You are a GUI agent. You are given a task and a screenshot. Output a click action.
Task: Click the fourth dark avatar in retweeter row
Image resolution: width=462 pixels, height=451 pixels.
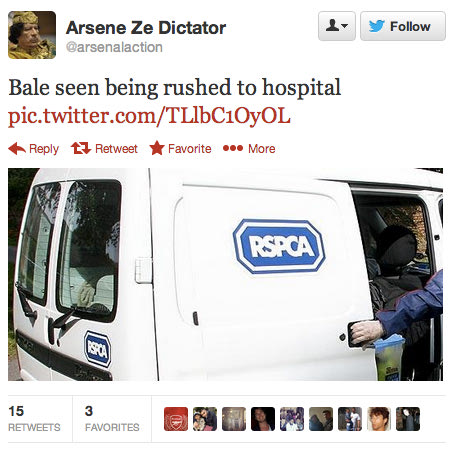(x=263, y=419)
